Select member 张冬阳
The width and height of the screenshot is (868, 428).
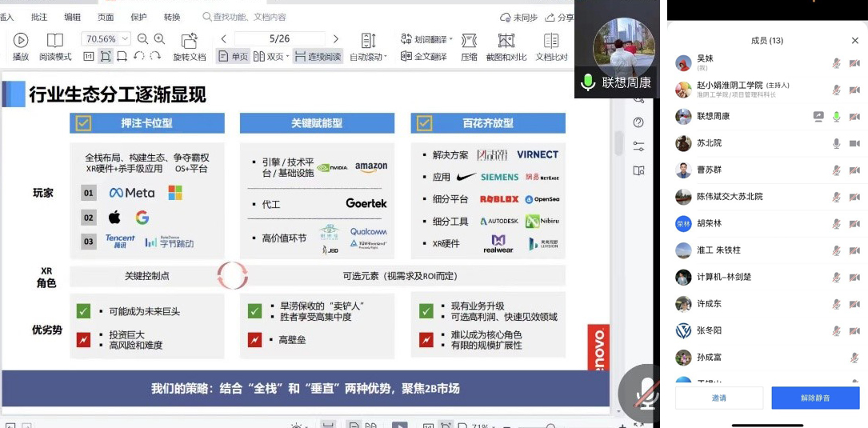(x=767, y=330)
